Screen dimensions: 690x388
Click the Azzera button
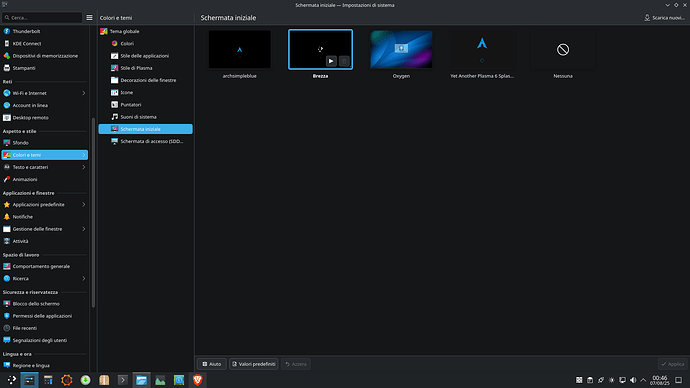coord(296,364)
